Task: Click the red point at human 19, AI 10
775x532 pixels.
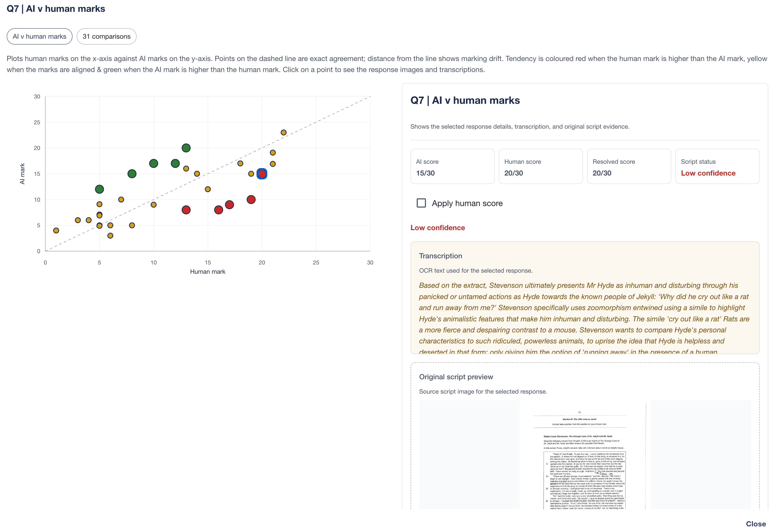Action: point(251,199)
